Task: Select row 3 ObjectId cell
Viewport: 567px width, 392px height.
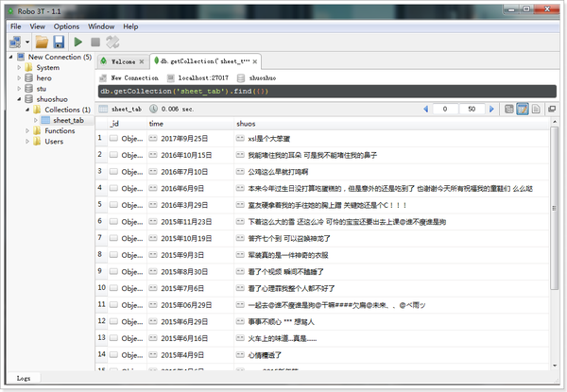Action: point(127,172)
